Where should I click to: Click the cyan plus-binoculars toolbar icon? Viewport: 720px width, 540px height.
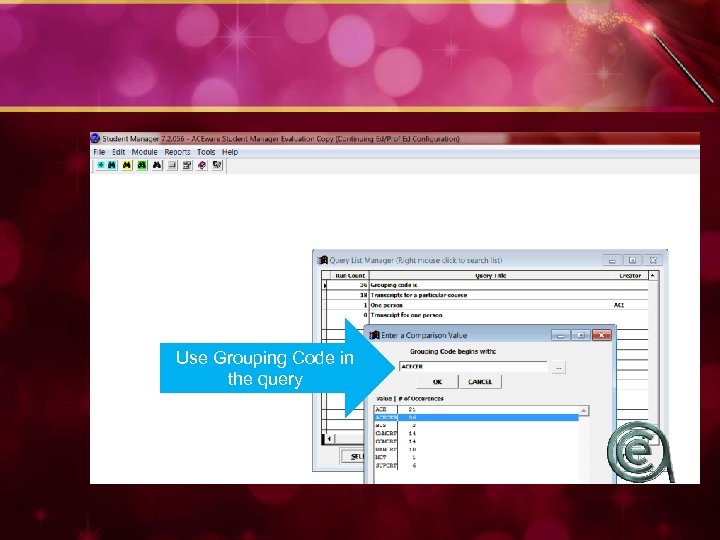click(106, 165)
